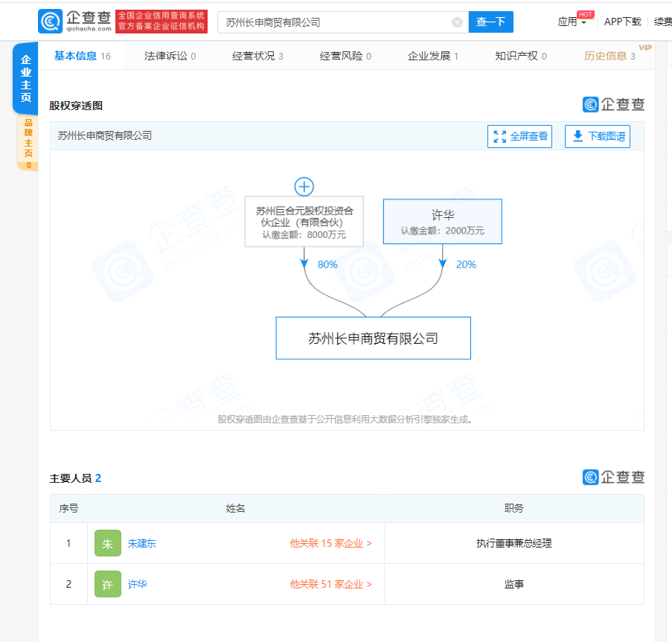The image size is (672, 642).
Task: Click the company name search field
Action: (335, 22)
